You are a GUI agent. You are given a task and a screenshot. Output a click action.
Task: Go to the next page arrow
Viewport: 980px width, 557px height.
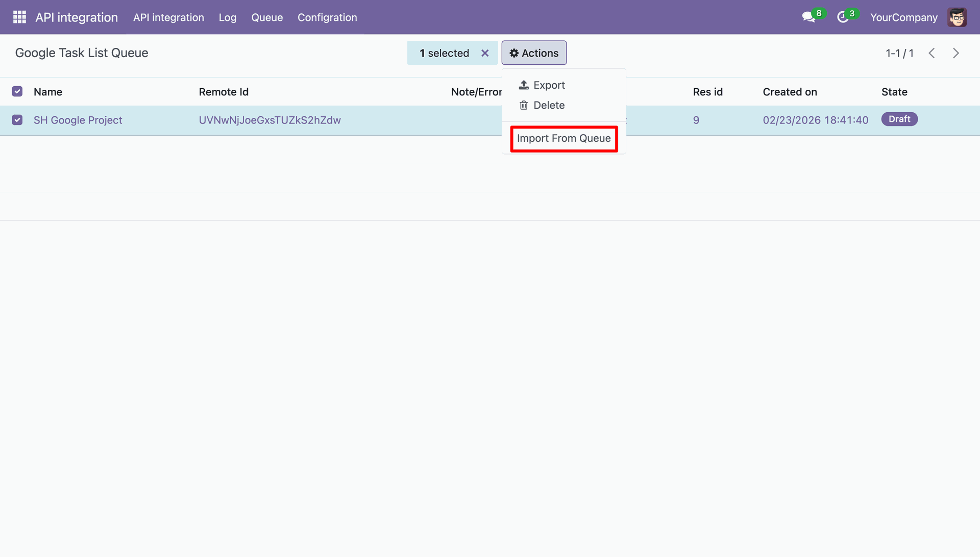pos(956,53)
